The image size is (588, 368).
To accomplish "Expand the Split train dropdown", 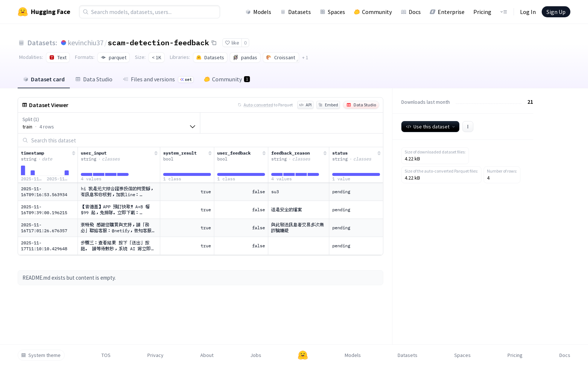I will tap(109, 123).
